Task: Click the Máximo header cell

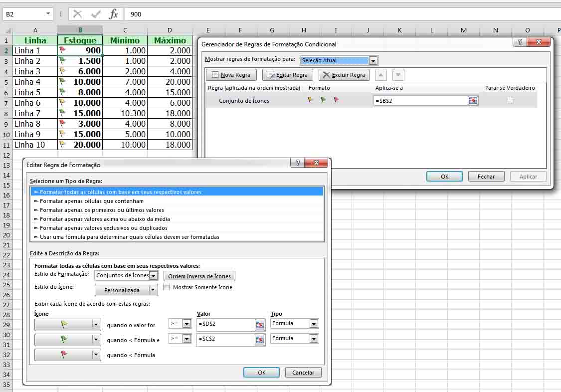Action: pos(170,40)
